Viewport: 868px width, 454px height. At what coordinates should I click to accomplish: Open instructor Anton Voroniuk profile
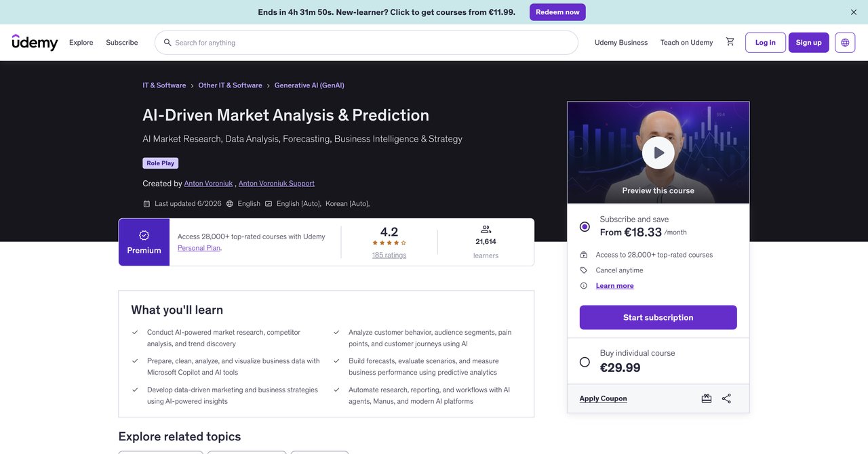point(208,184)
